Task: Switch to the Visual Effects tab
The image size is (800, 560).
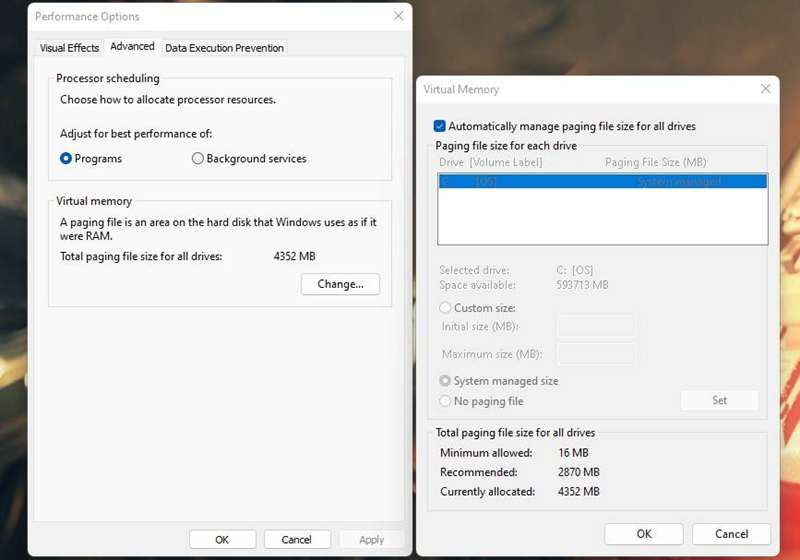Action: tap(69, 48)
